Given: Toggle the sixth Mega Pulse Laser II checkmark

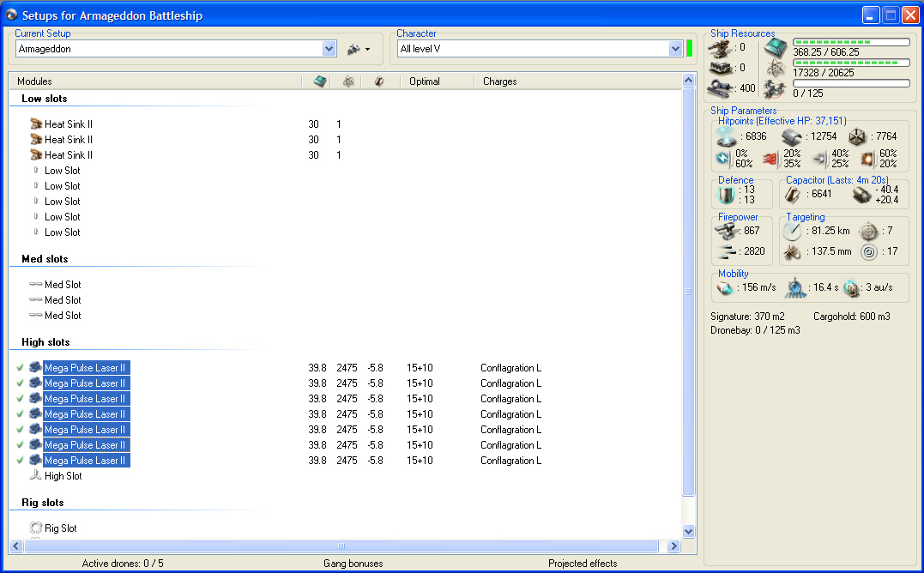Looking at the screenshot, I should (x=20, y=444).
